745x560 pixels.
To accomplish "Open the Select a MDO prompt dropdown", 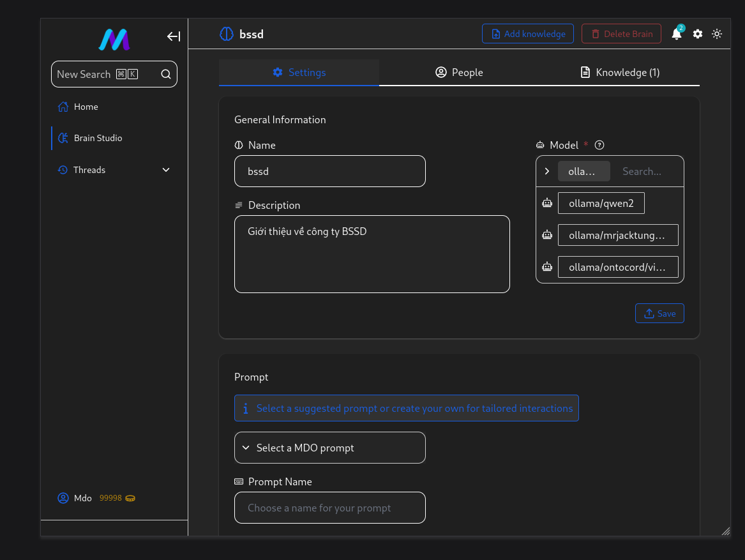I will [330, 448].
